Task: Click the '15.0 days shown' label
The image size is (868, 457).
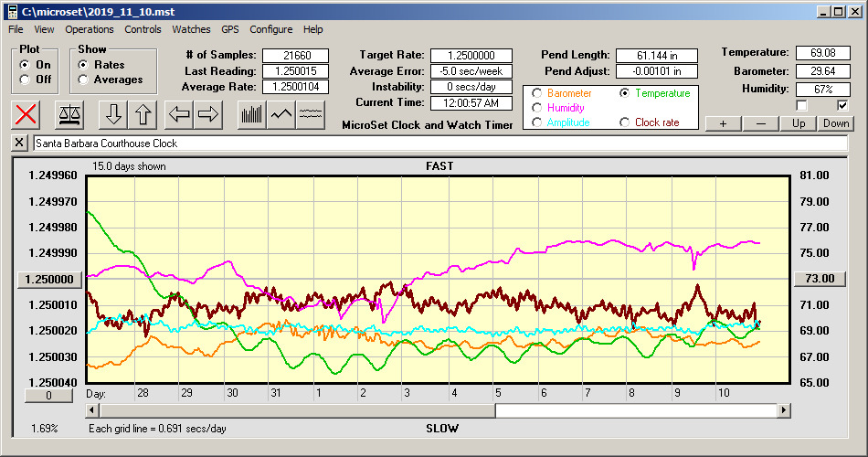Action: coord(129,166)
